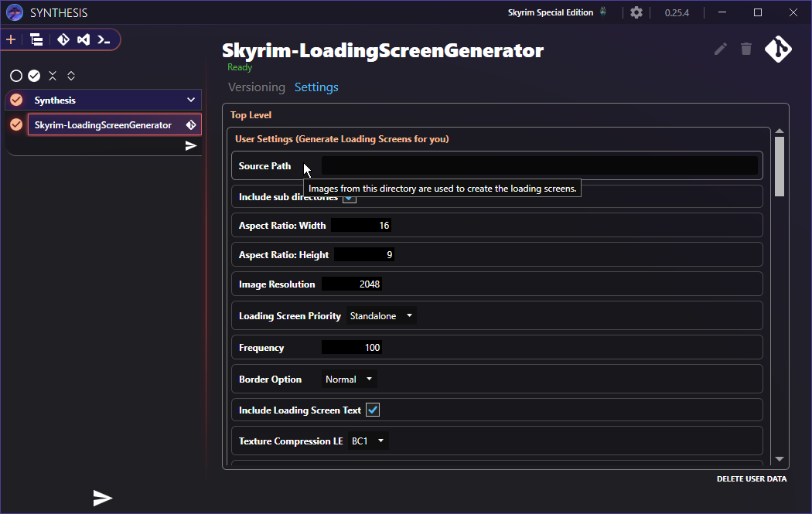Run the Synthesis group with small arrow

pos(191,146)
